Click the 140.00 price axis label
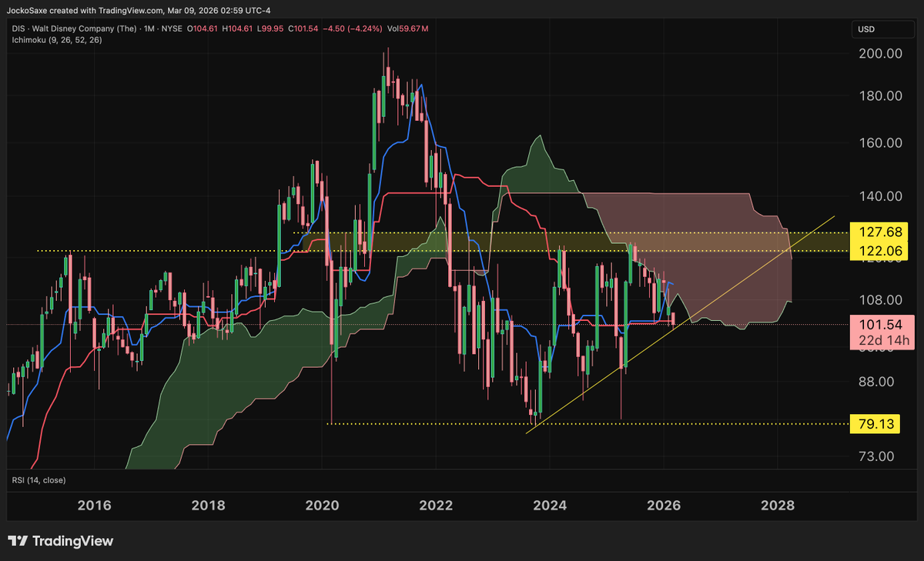The image size is (924, 561). (x=879, y=196)
